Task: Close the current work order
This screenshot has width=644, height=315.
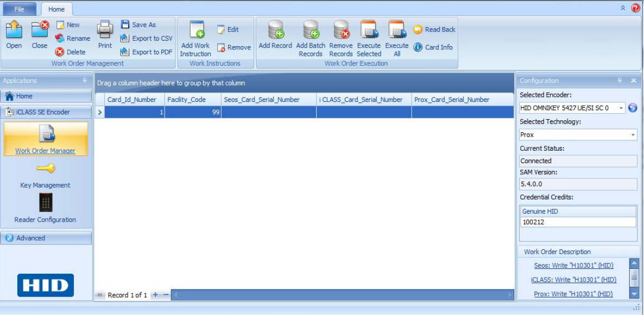Action: point(40,35)
